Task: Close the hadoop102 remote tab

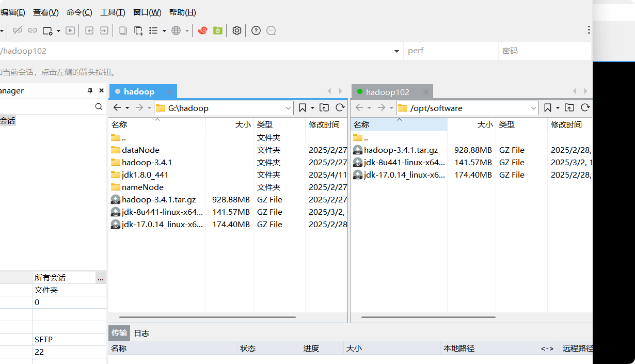Action: click(x=425, y=92)
